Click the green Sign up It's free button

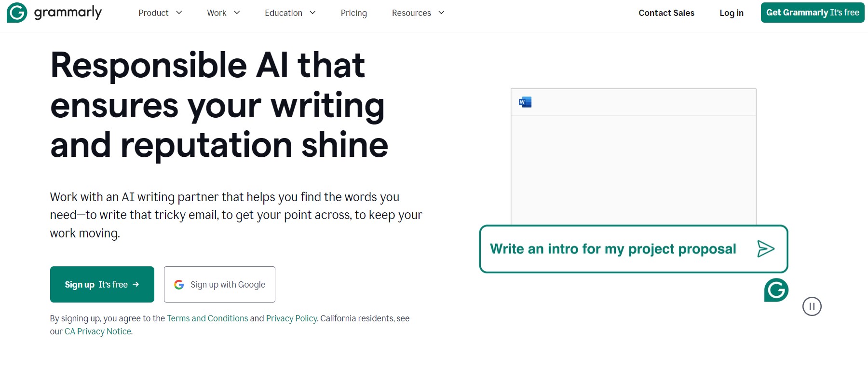click(x=102, y=284)
